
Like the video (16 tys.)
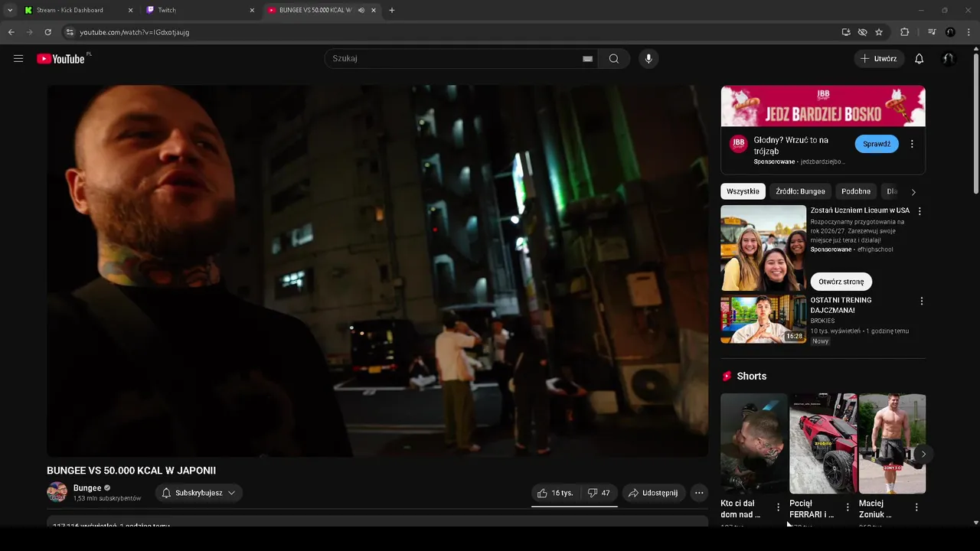click(555, 493)
